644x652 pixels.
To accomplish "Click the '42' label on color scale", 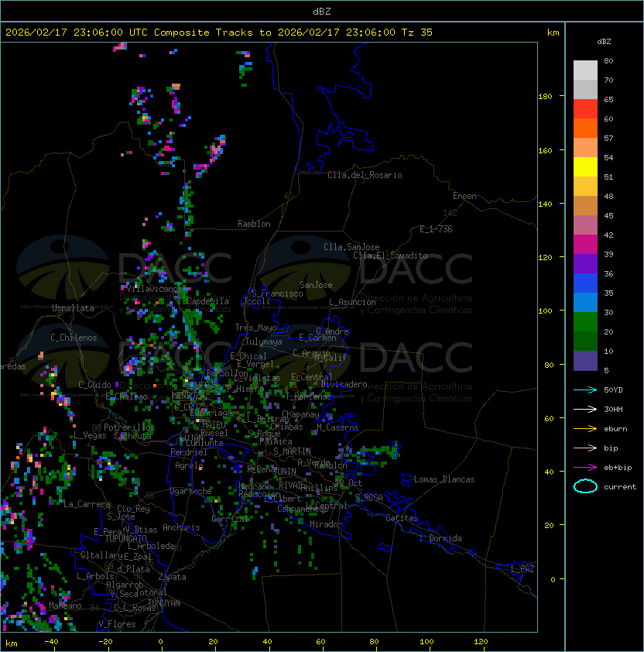I will click(608, 235).
